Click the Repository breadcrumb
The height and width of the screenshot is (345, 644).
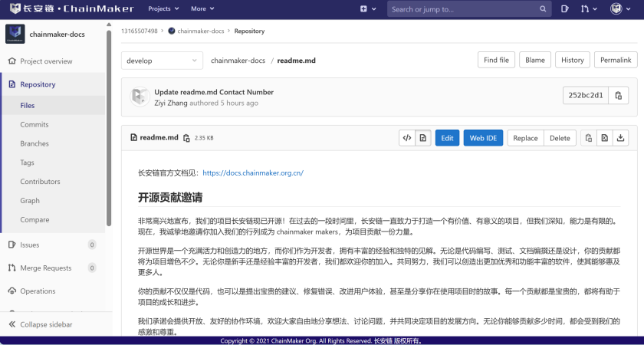249,31
